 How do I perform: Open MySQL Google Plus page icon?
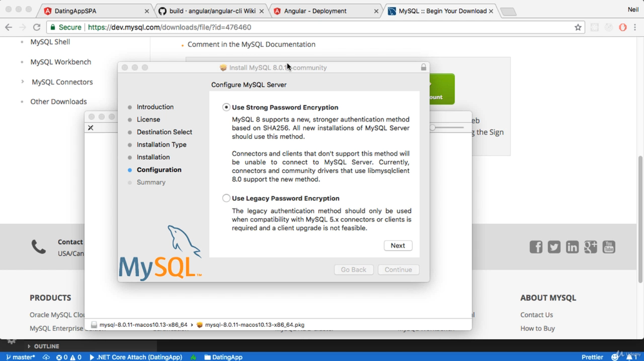click(x=591, y=247)
